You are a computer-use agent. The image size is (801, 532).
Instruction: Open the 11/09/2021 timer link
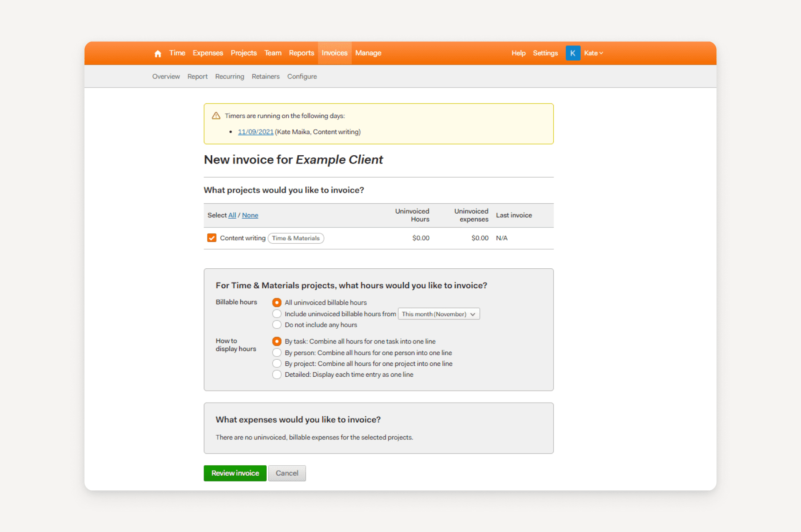click(x=255, y=132)
